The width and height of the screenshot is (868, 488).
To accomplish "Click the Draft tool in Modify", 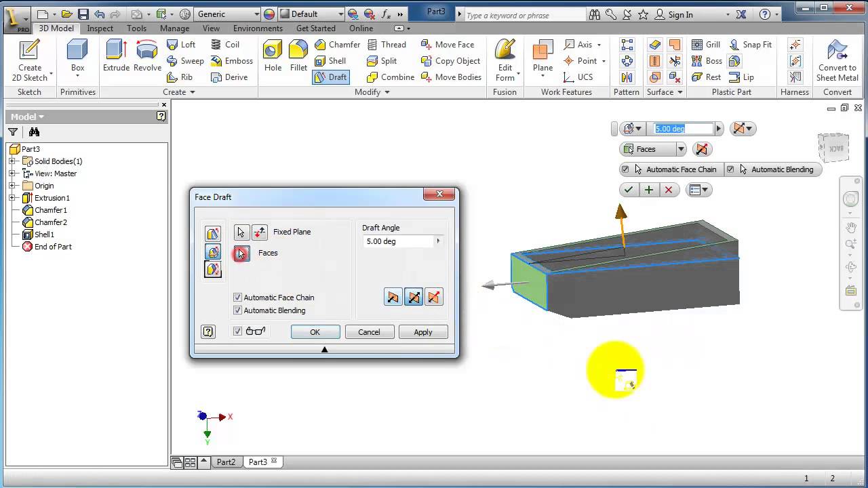I will [x=331, y=77].
